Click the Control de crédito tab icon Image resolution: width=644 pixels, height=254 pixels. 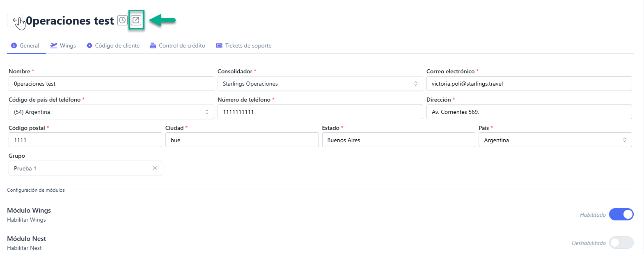[153, 45]
